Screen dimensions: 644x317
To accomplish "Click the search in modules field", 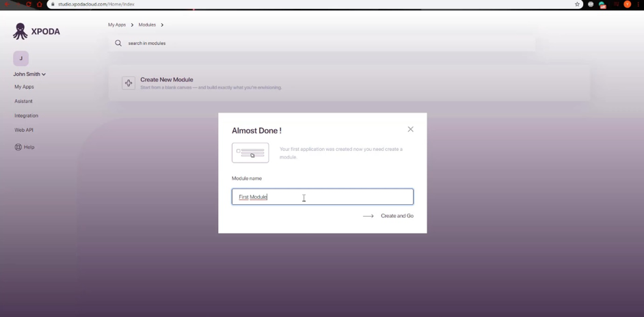I will [x=323, y=43].
